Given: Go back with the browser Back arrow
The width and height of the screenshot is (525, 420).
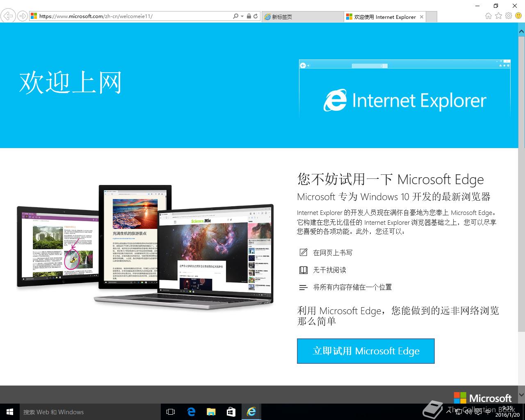Looking at the screenshot, I should 8,16.
